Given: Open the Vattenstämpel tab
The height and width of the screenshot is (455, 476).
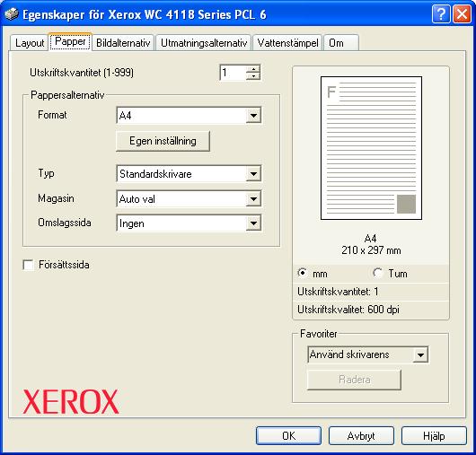Looking at the screenshot, I should [x=287, y=43].
